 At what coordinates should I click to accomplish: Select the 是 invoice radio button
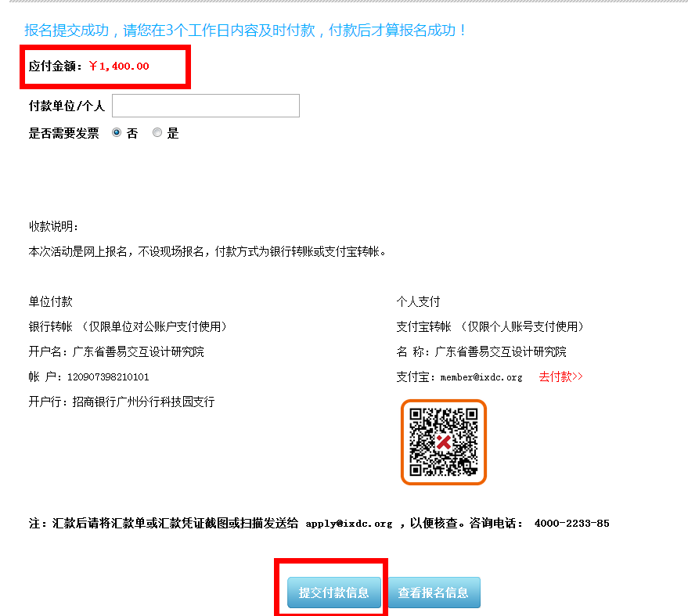tap(157, 133)
